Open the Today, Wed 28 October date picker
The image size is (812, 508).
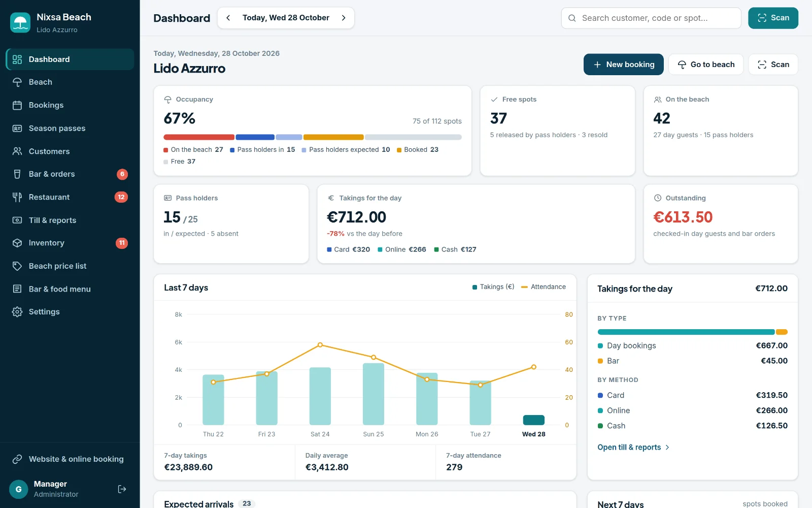pyautogui.click(x=286, y=18)
